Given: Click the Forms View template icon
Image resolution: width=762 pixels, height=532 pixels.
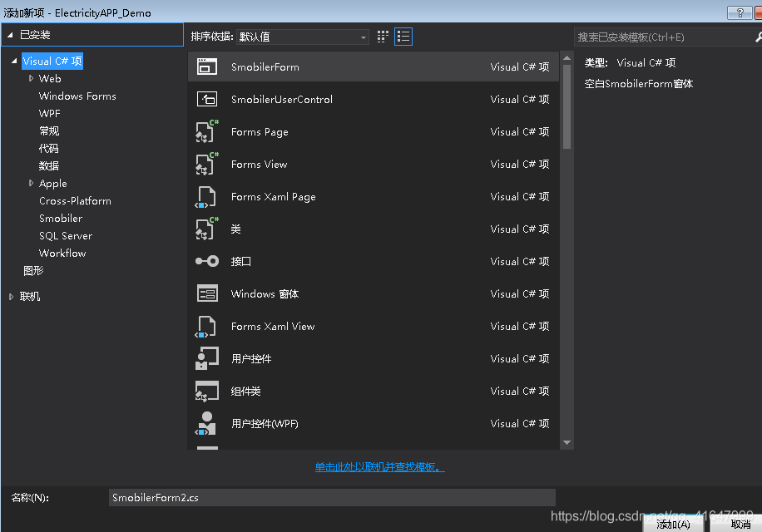Looking at the screenshot, I should point(207,164).
